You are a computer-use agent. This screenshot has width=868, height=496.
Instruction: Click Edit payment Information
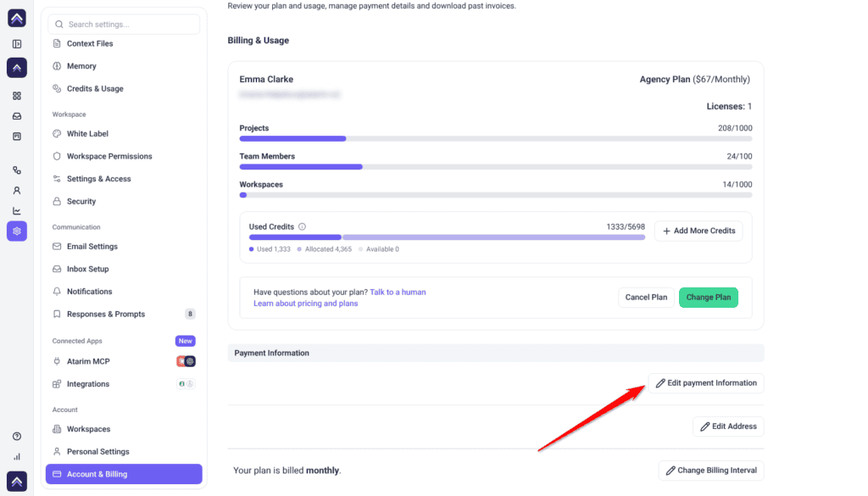[x=706, y=383]
